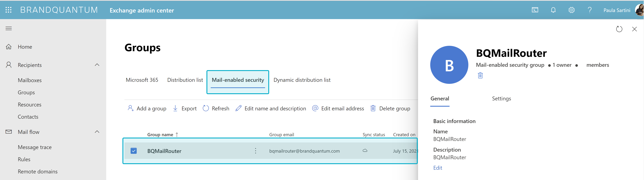This screenshot has height=180, width=644.
Task: Collapse the Recipients section chevron
Action: (97, 65)
